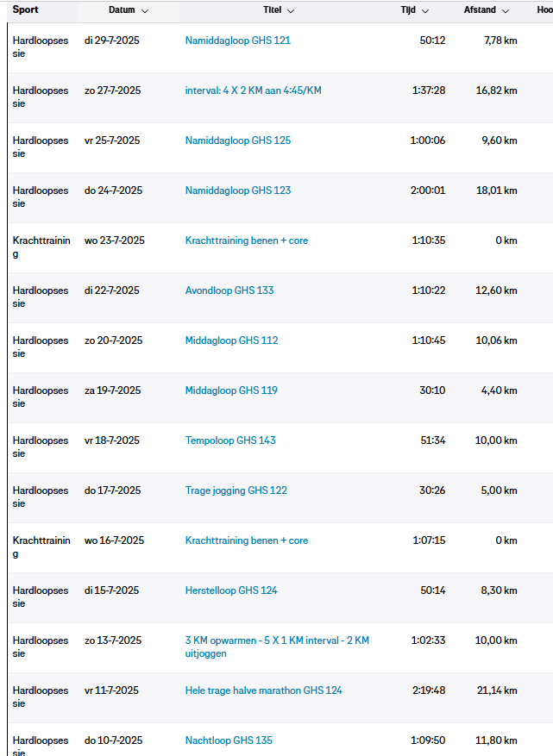Open Namiddagloop GHS 125 link
Image resolution: width=553 pixels, height=756 pixels.
click(238, 141)
